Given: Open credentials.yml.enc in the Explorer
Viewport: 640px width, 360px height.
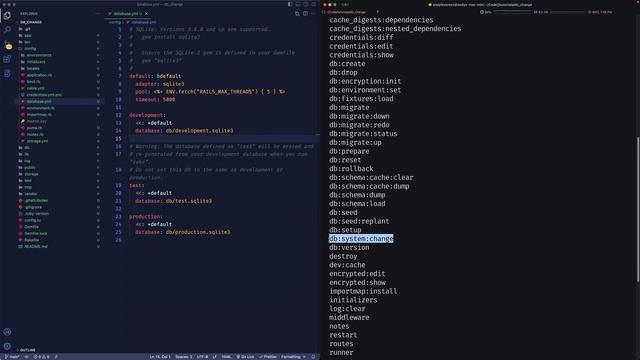Looking at the screenshot, I should coord(44,95).
